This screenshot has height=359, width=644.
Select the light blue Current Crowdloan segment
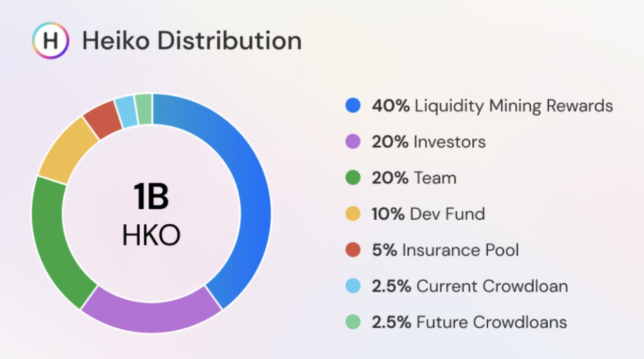pos(125,111)
